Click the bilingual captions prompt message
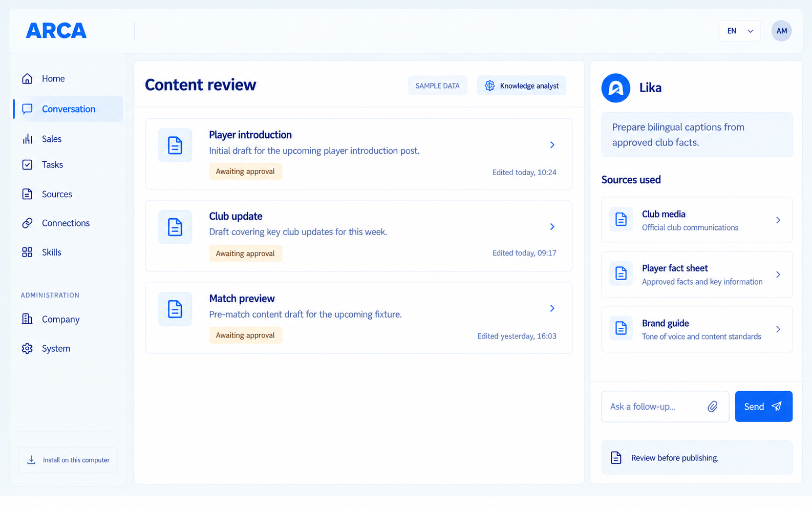 697,135
